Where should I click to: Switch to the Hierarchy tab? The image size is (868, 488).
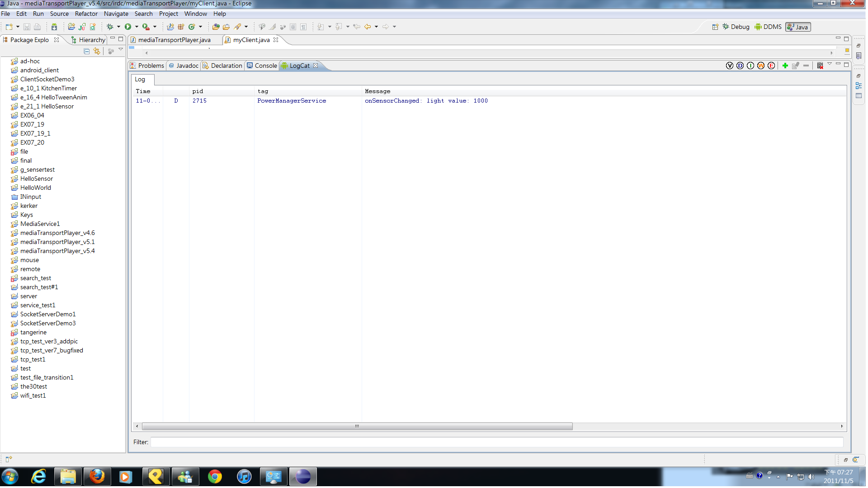[89, 40]
